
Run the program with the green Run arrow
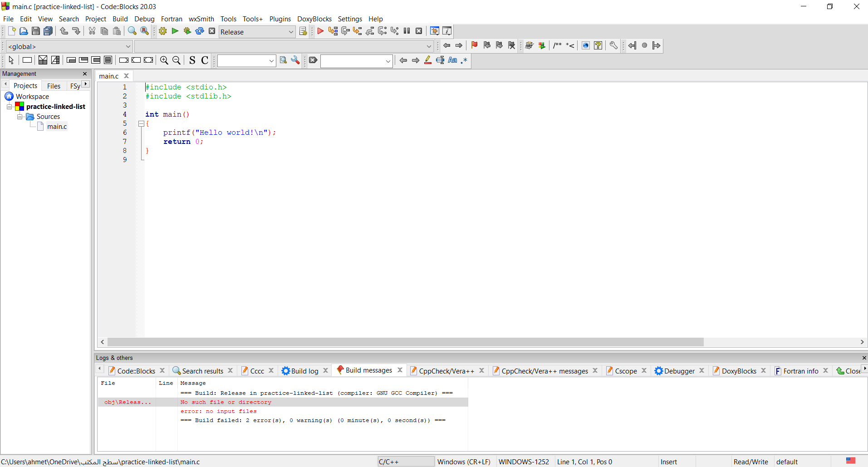click(x=175, y=31)
